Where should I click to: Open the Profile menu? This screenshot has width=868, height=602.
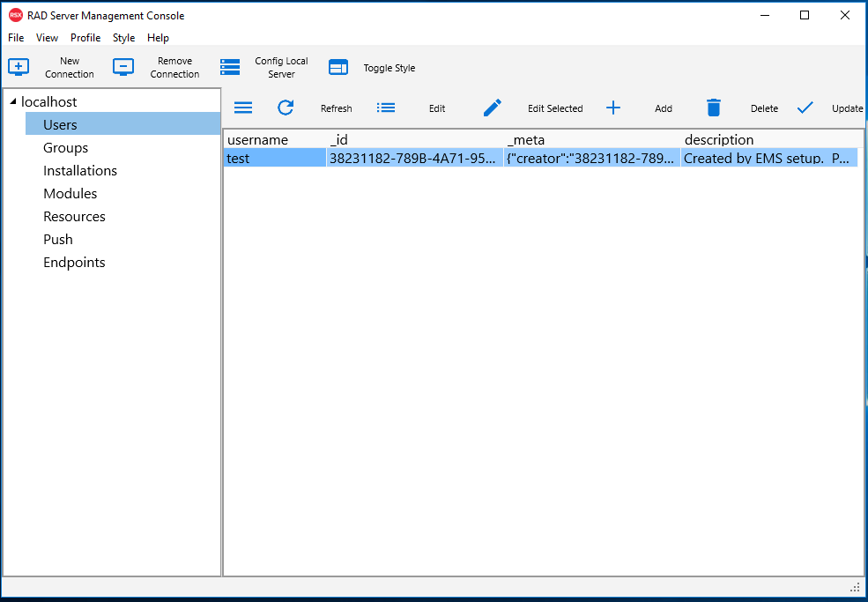click(x=85, y=38)
